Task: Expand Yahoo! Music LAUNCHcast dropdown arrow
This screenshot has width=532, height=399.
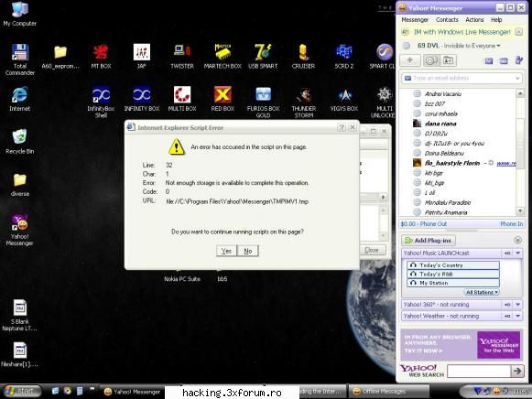Action: (x=517, y=253)
